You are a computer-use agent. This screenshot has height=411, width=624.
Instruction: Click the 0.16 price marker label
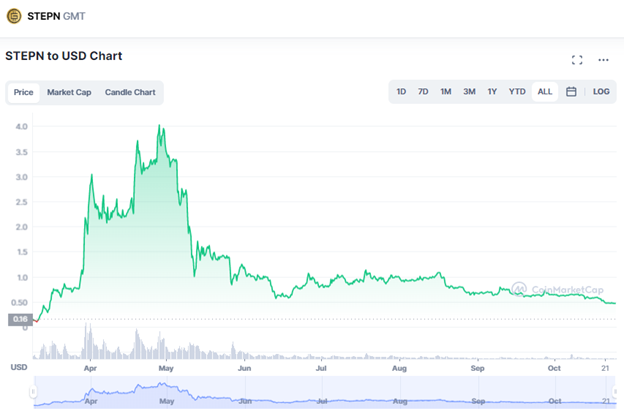[x=20, y=319]
